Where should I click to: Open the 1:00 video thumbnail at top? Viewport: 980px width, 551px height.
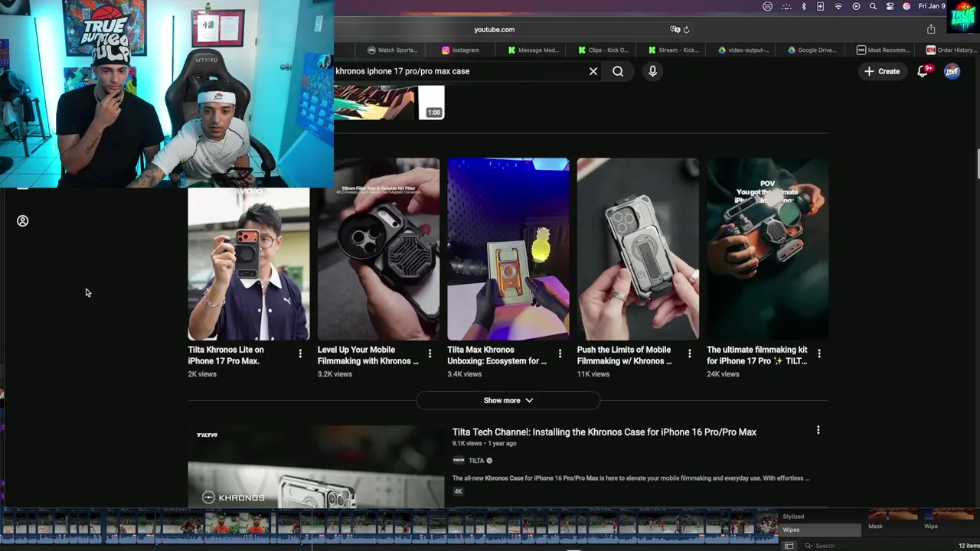(389, 103)
